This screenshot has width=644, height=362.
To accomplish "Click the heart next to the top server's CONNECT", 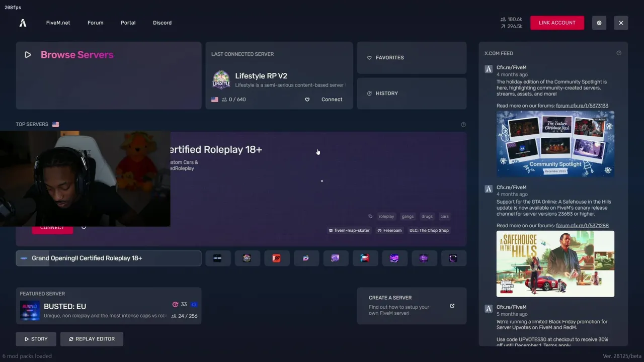I will [84, 227].
